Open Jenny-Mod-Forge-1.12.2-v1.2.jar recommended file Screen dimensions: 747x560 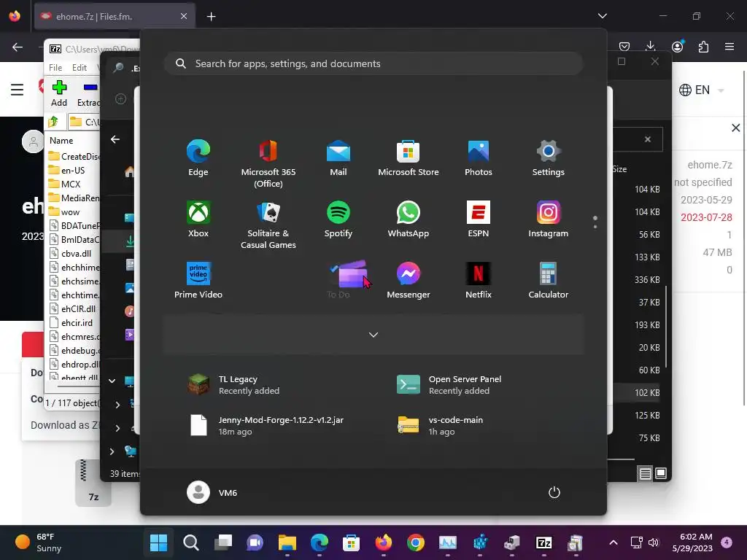pyautogui.click(x=267, y=426)
